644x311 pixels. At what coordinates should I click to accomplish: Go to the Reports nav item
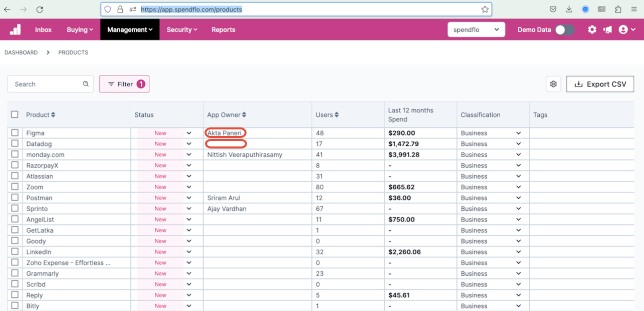pyautogui.click(x=224, y=30)
